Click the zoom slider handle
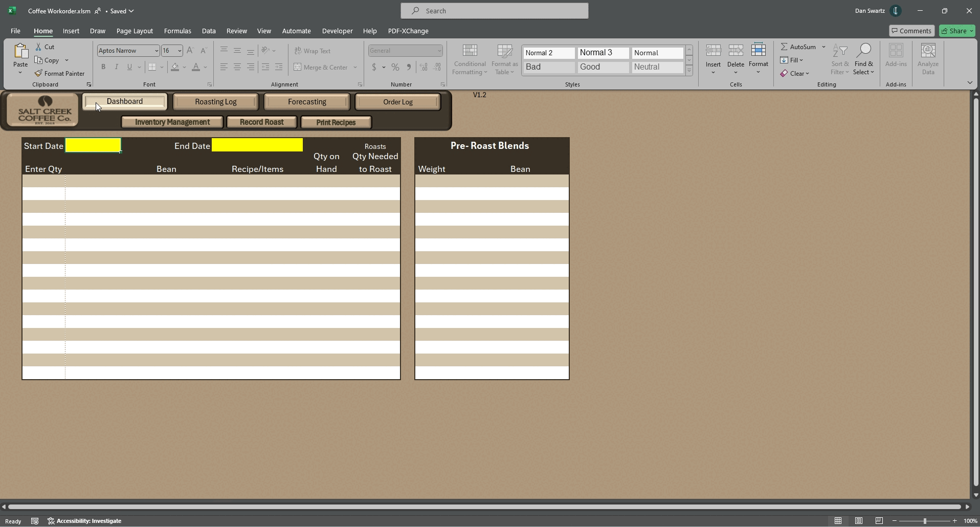The height and width of the screenshot is (527, 980). [925, 521]
